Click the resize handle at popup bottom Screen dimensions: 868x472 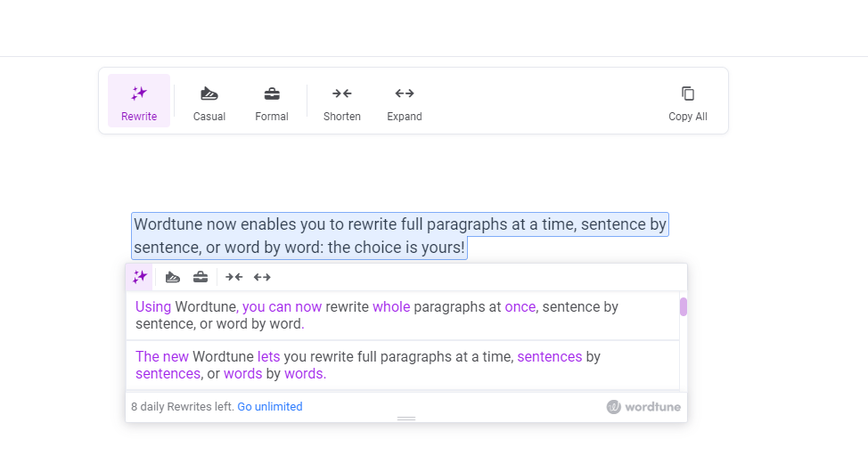(406, 419)
